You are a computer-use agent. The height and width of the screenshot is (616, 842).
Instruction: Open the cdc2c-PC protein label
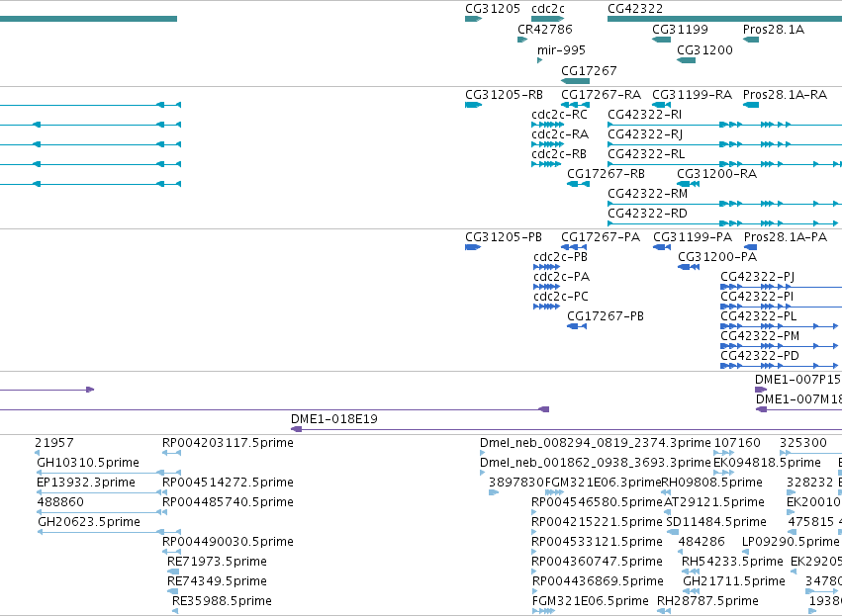click(561, 297)
